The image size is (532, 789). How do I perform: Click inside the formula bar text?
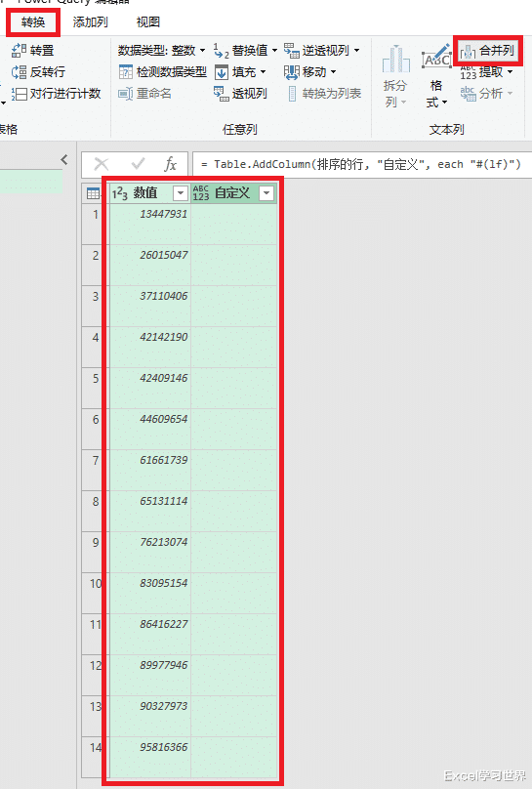click(x=360, y=165)
